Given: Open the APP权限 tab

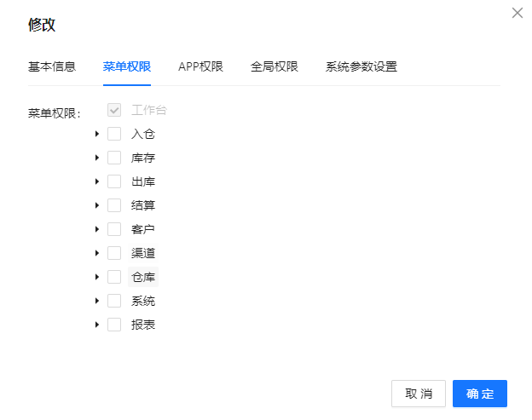Looking at the screenshot, I should pos(200,66).
